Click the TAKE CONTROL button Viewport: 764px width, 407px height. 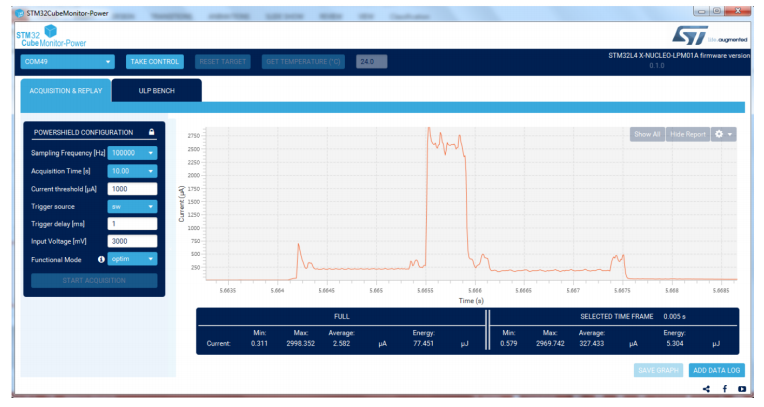point(154,61)
